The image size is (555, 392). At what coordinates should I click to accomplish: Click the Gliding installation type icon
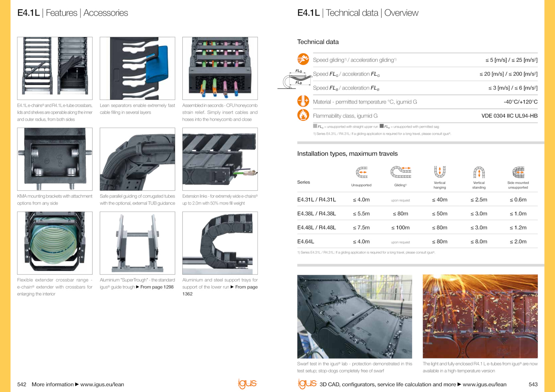[401, 172]
